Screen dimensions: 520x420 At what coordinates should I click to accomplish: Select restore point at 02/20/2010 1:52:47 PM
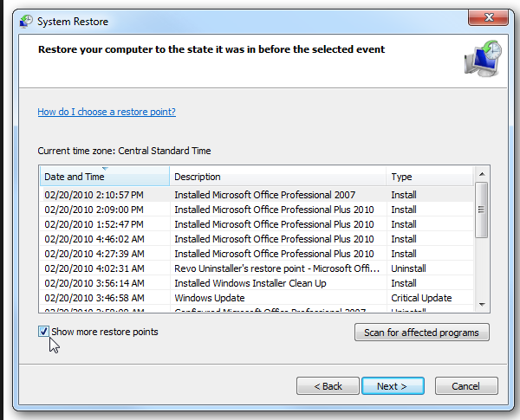(x=257, y=224)
